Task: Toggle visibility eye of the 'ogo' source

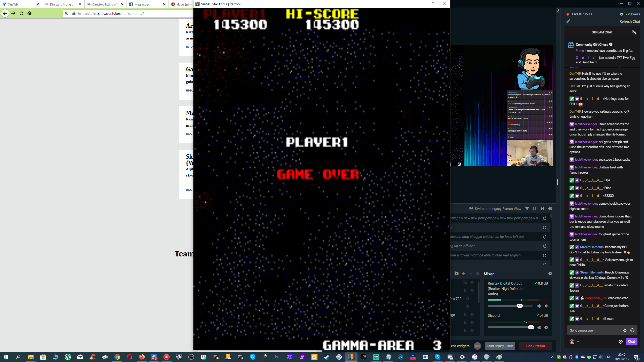Action: pyautogui.click(x=472, y=314)
